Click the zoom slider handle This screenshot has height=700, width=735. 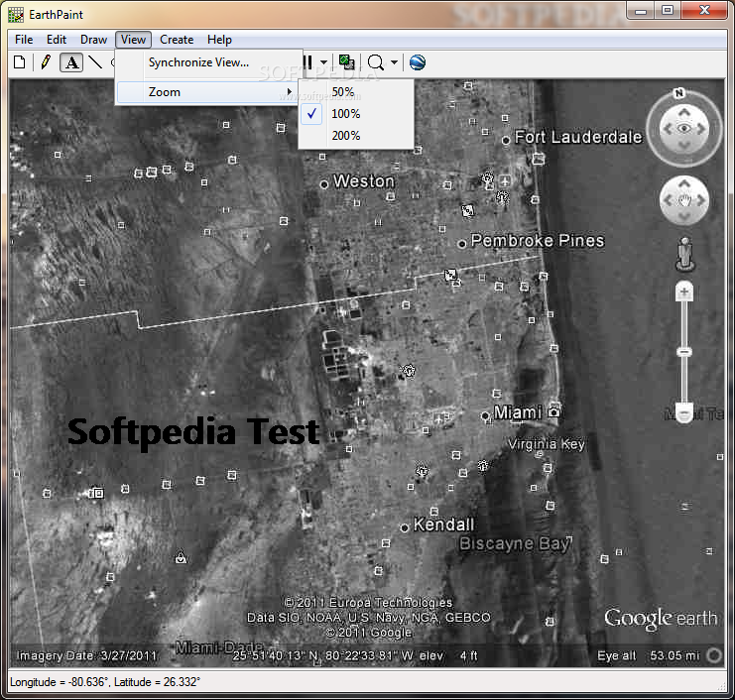(684, 351)
